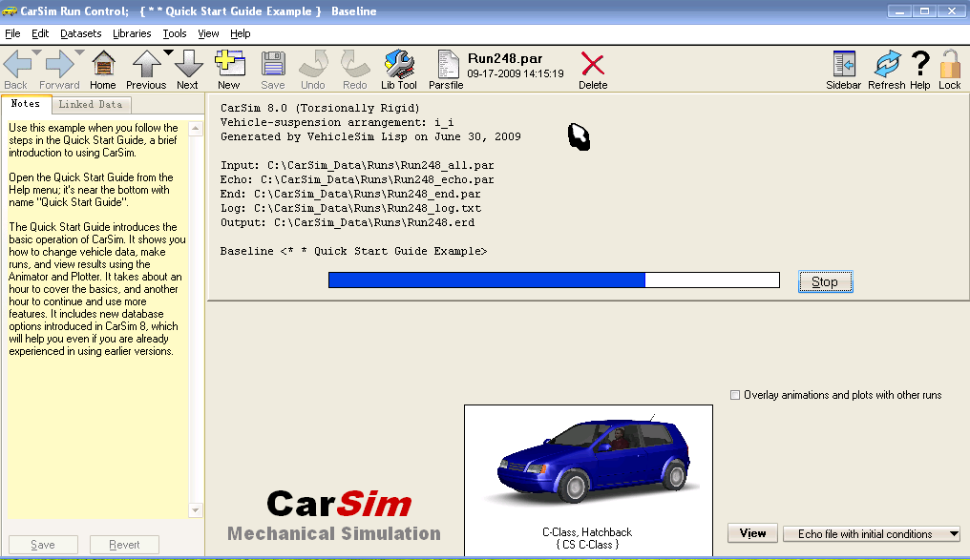Open the Datasets menu
The width and height of the screenshot is (970, 560).
click(x=80, y=33)
